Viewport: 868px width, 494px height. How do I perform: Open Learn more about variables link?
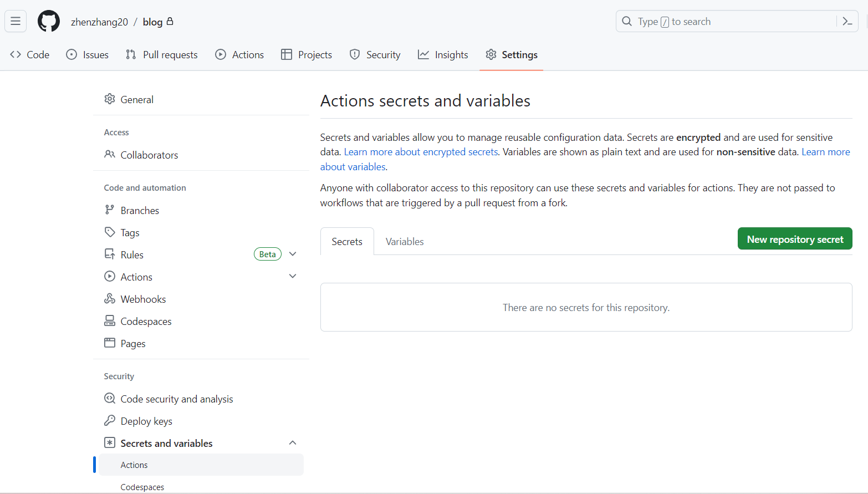pyautogui.click(x=353, y=167)
